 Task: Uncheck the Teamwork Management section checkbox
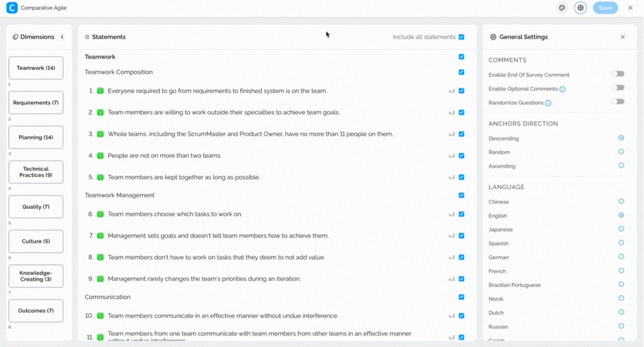[461, 196]
